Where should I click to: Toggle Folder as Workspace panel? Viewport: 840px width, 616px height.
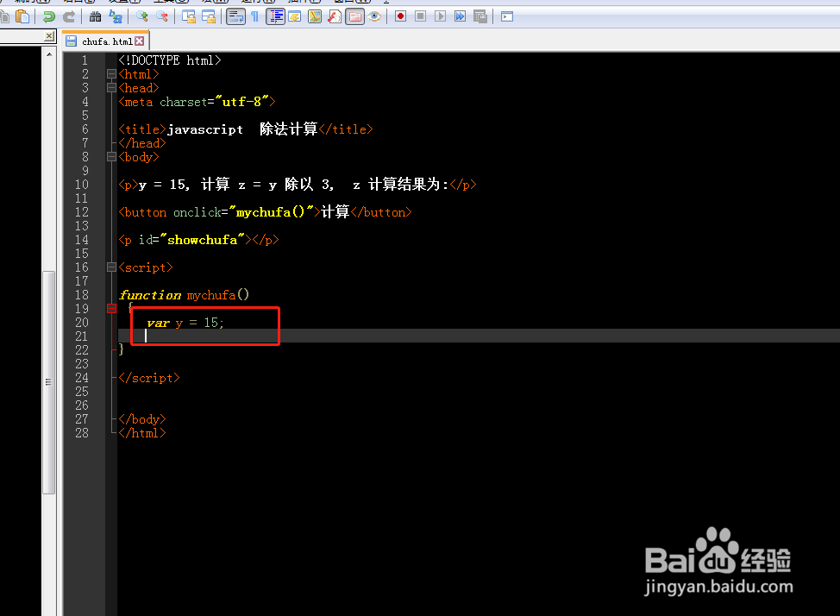point(354,16)
